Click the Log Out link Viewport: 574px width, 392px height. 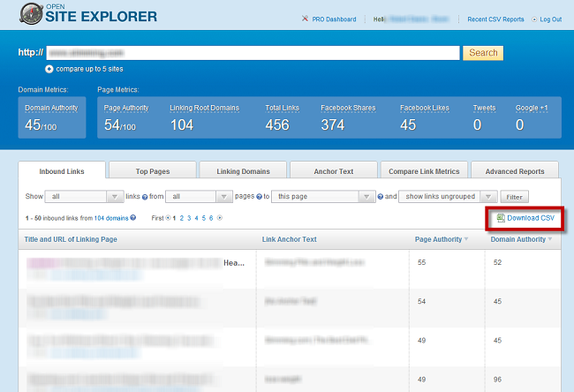tap(550, 19)
